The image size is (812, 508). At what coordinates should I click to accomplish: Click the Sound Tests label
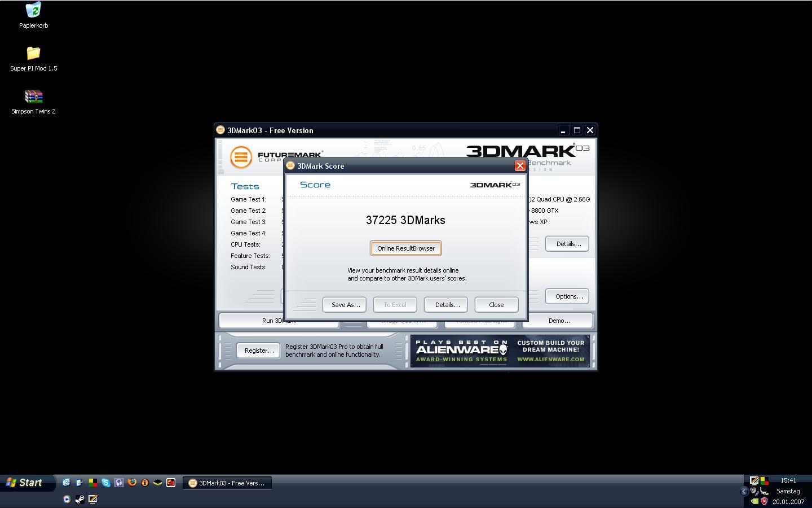coord(248,267)
